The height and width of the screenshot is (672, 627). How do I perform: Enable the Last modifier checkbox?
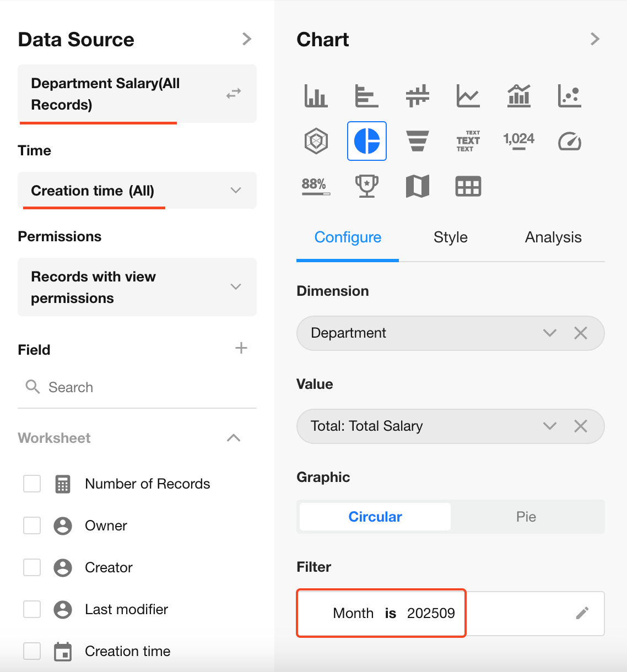coord(32,609)
